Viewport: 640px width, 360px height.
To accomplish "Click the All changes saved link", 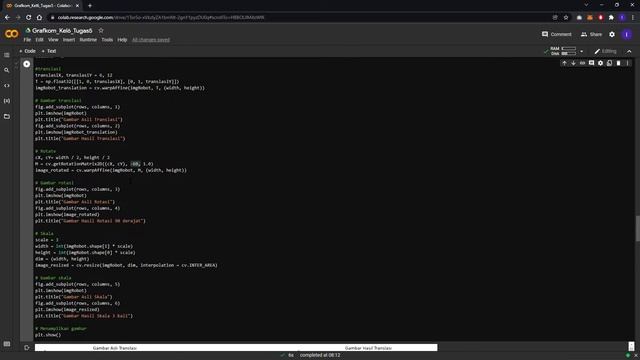I will tap(151, 40).
